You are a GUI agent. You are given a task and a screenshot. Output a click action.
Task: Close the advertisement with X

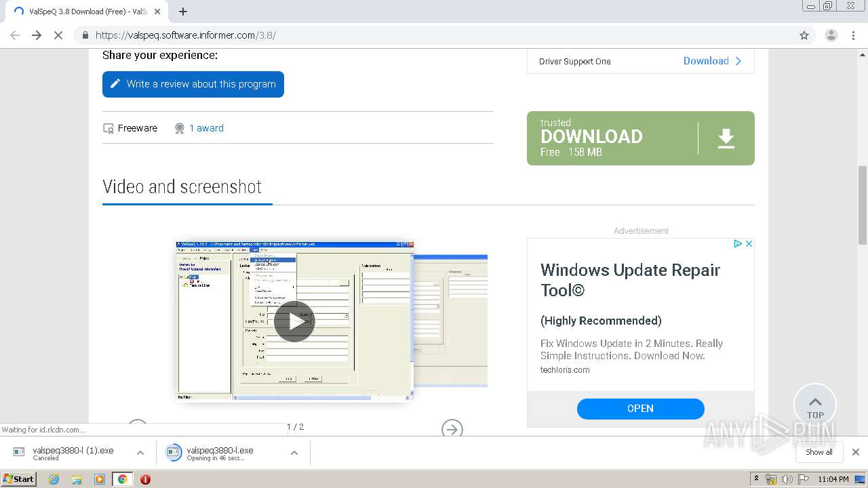(x=749, y=243)
